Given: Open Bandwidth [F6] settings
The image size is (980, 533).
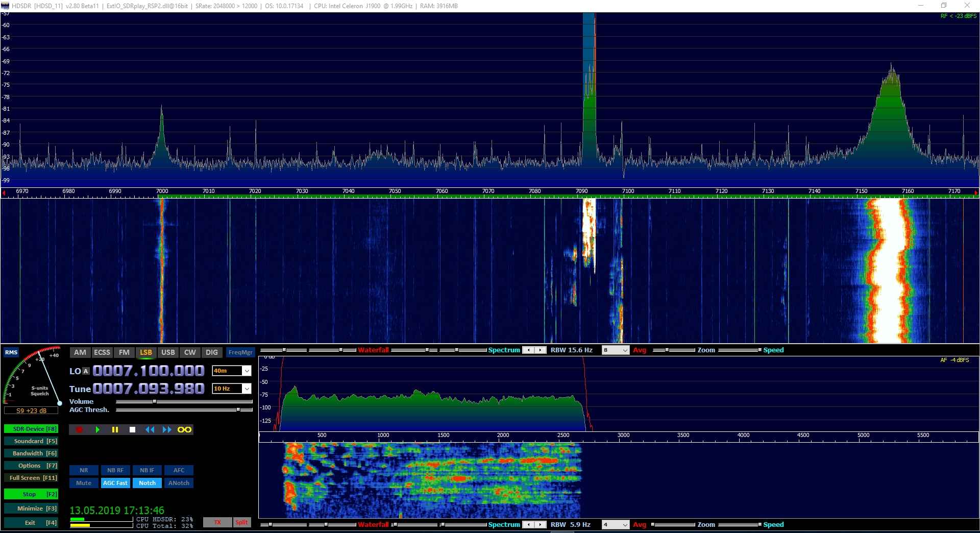Looking at the screenshot, I should tap(31, 453).
